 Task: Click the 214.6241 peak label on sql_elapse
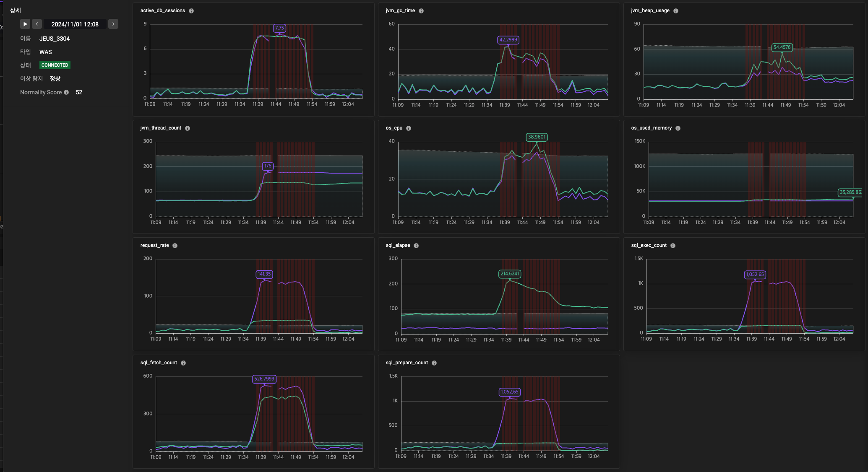pyautogui.click(x=510, y=274)
